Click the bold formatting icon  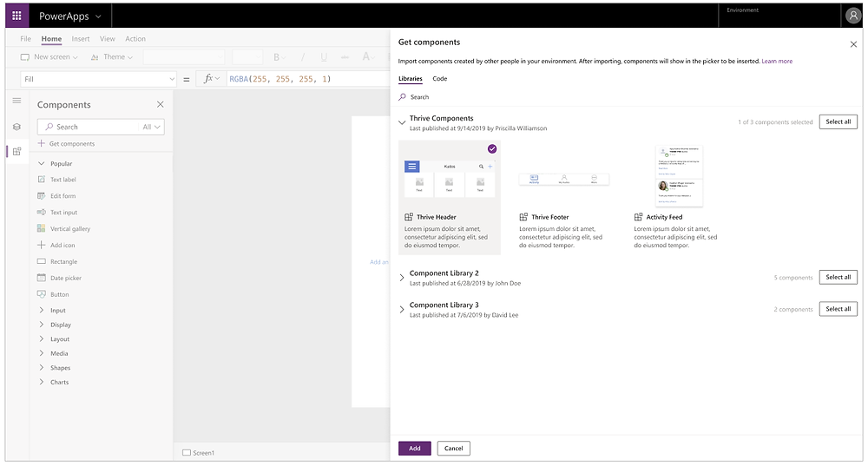[276, 57]
